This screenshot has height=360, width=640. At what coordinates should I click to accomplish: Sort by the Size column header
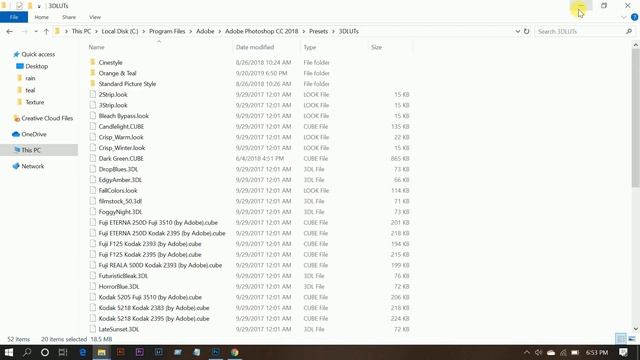click(x=390, y=47)
